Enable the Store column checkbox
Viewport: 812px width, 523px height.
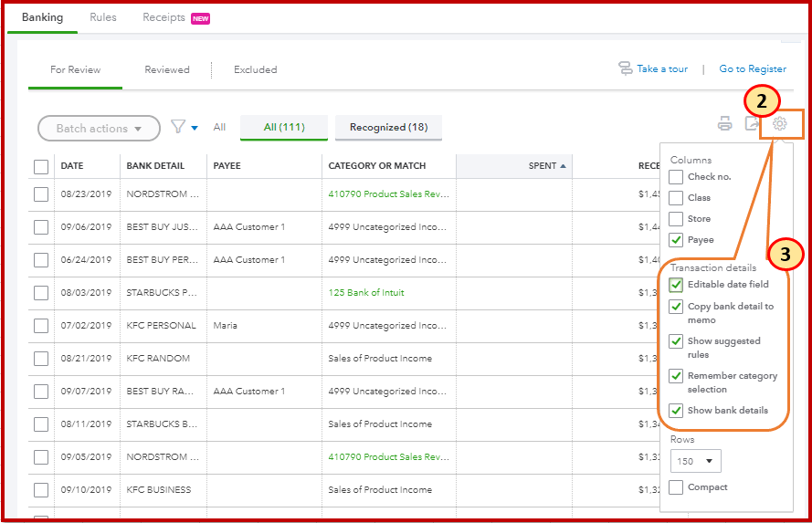[x=675, y=219]
